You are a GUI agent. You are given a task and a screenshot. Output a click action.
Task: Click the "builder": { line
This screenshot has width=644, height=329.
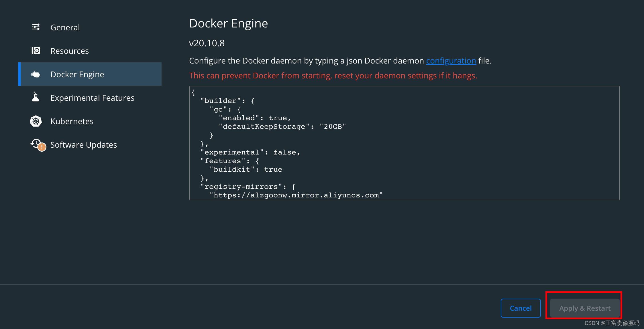coord(227,101)
